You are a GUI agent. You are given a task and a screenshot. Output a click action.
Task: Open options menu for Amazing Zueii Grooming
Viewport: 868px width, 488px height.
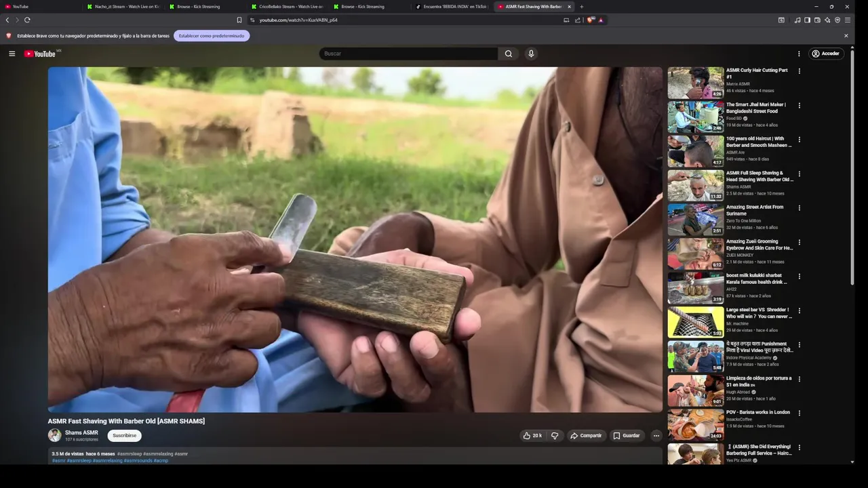799,242
